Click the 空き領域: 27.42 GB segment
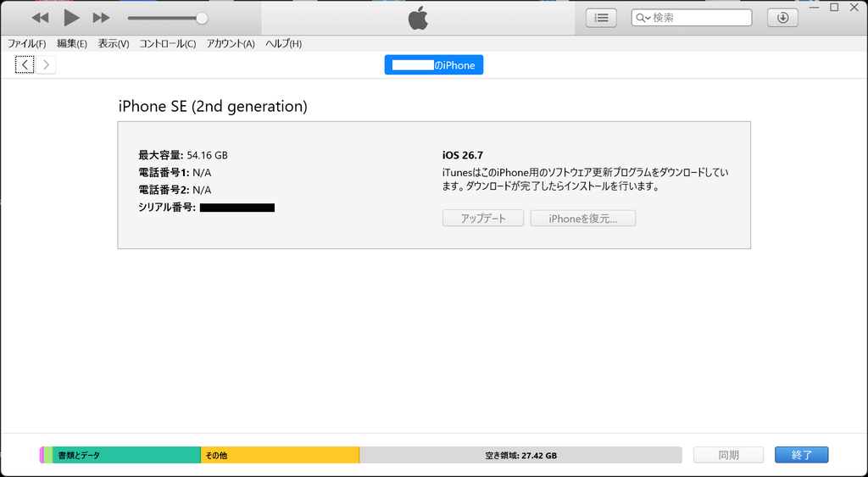This screenshot has width=868, height=477. [521, 455]
